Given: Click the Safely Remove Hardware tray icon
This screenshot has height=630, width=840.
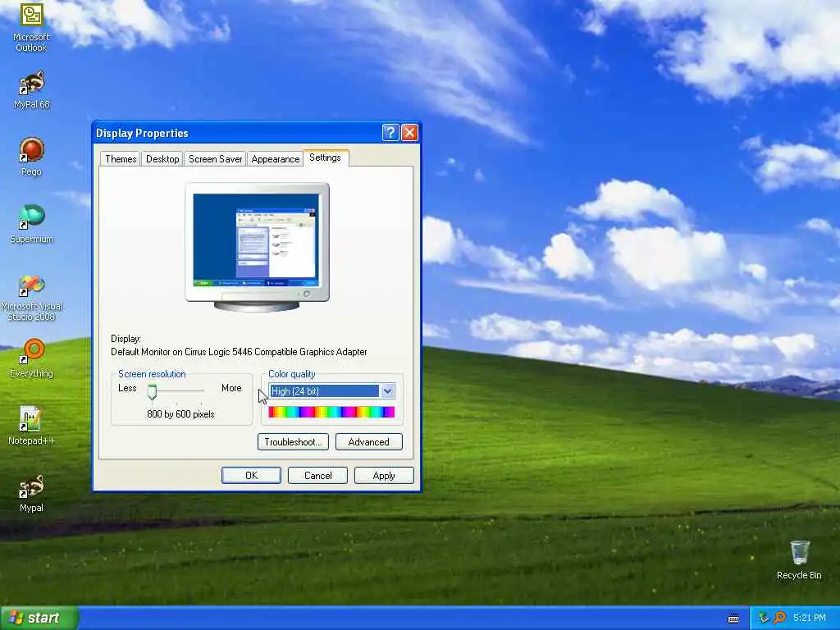Looking at the screenshot, I should point(764,618).
